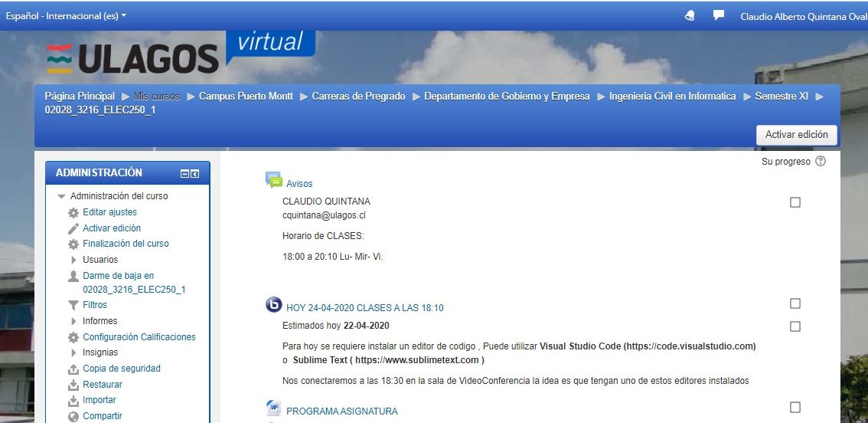The image size is (868, 423).
Task: Hide the Administración block with minus icon
Action: (185, 174)
